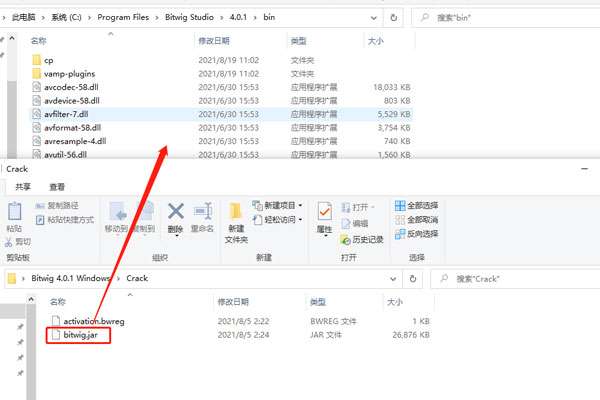The height and width of the screenshot is (400, 600).
Task: Select avformat-58.dll file
Action: (72, 127)
